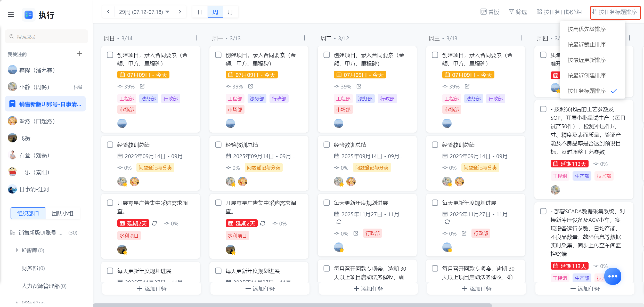Check 每月召开回款专项会 task in the 周三 column
Viewport: 644px width, 307px height.
(435, 269)
